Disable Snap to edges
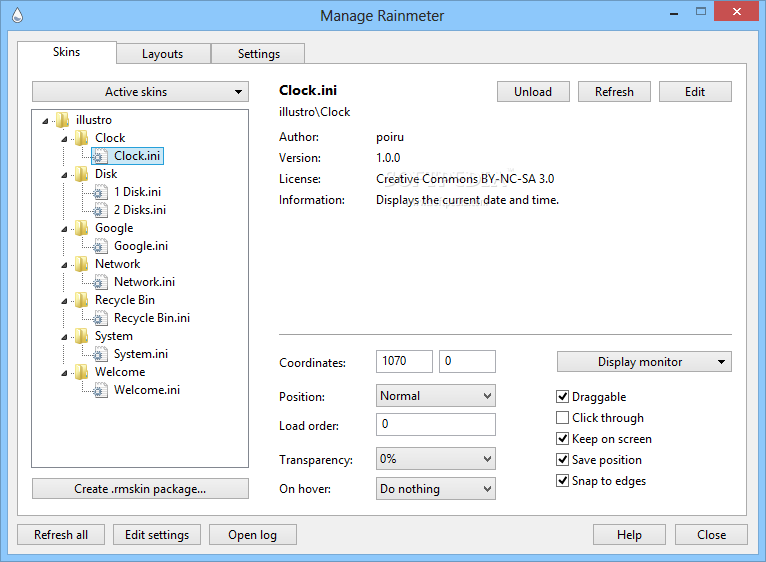The width and height of the screenshot is (766, 562). (x=562, y=480)
